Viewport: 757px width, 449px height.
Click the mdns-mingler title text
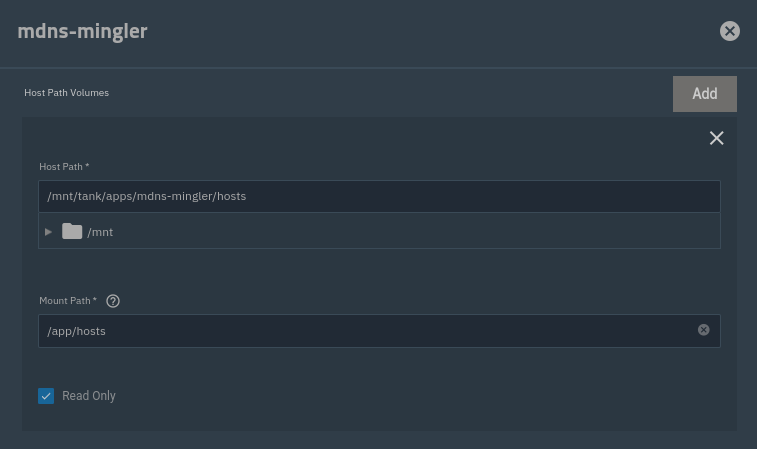82,31
